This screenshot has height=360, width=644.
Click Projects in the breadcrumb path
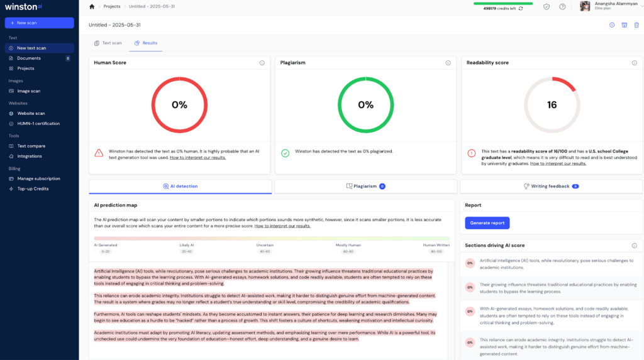pos(112,6)
